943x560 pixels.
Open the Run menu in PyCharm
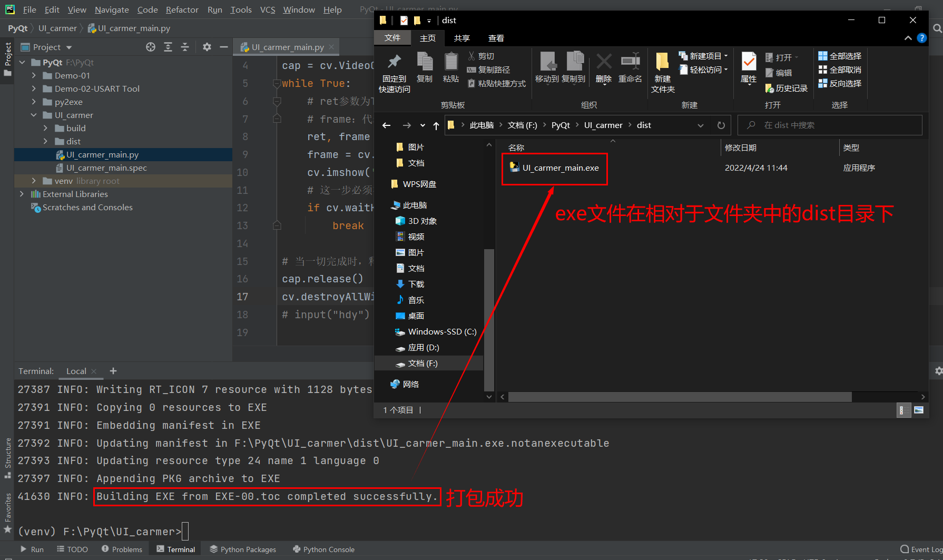214,9
